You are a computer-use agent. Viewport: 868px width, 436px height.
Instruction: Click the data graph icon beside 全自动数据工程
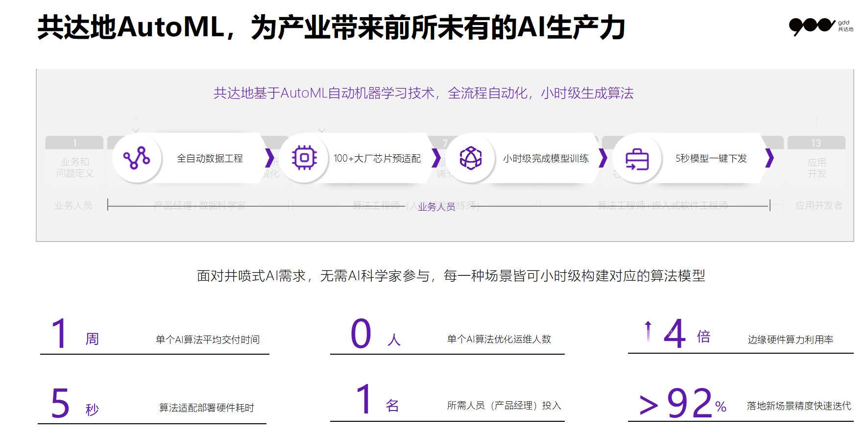pyautogui.click(x=137, y=158)
